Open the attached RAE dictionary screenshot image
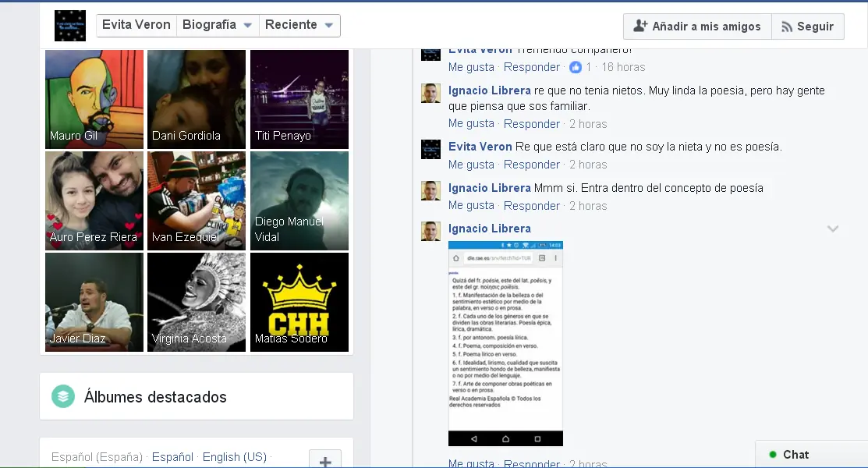 (x=505, y=343)
